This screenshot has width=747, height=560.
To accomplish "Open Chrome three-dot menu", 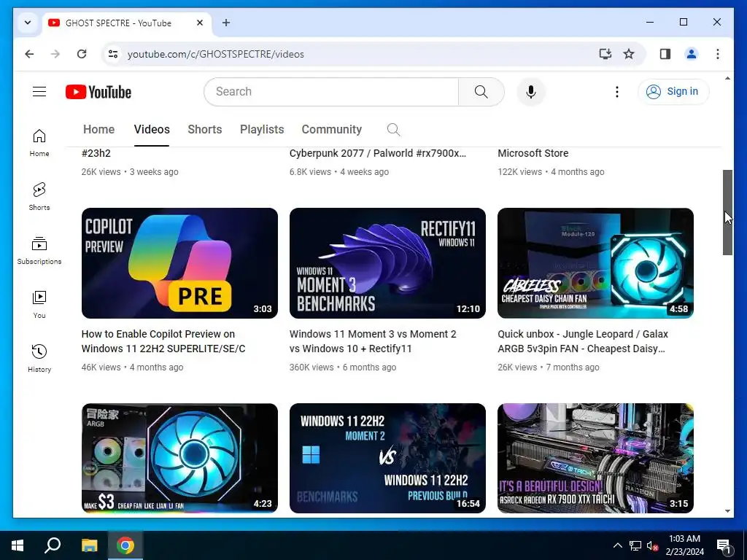I will [718, 54].
